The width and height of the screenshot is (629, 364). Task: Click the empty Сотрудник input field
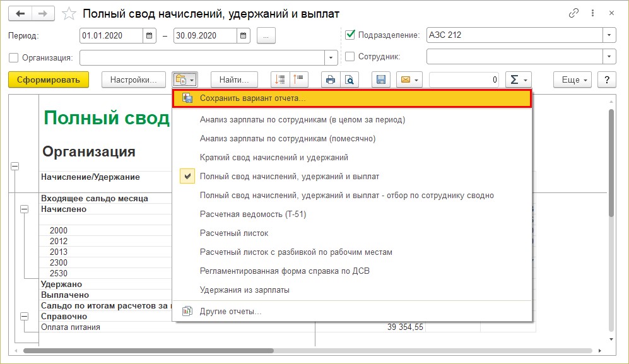(x=515, y=57)
